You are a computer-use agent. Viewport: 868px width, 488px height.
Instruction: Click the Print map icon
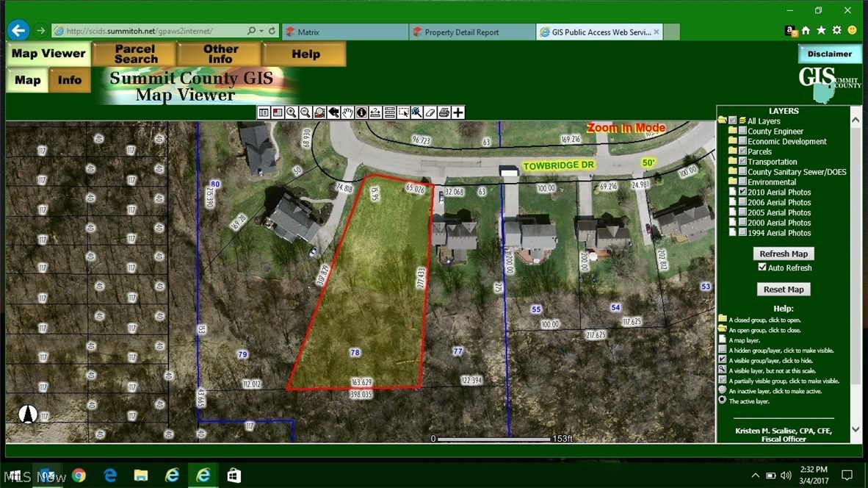click(444, 112)
